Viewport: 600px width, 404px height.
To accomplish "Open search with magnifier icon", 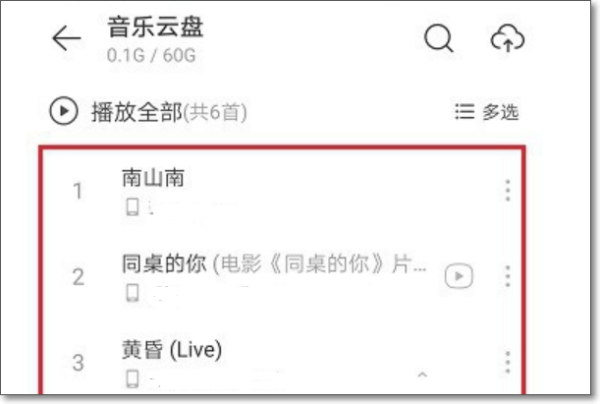I will point(439,38).
